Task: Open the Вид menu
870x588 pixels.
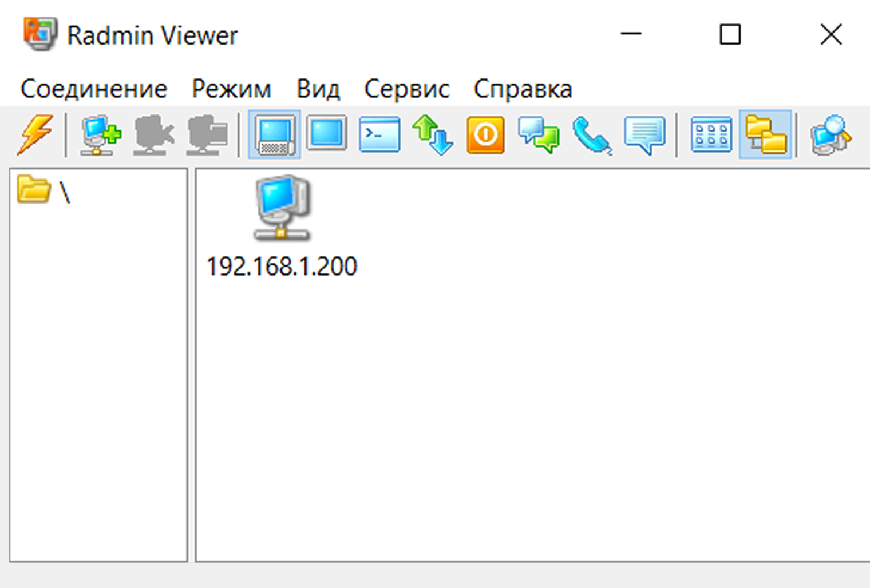Action: tap(318, 89)
